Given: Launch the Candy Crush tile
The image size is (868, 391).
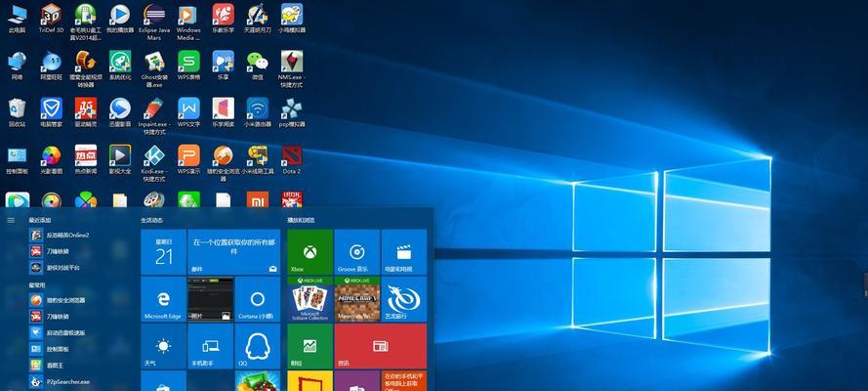Looking at the screenshot, I should 258,381.
